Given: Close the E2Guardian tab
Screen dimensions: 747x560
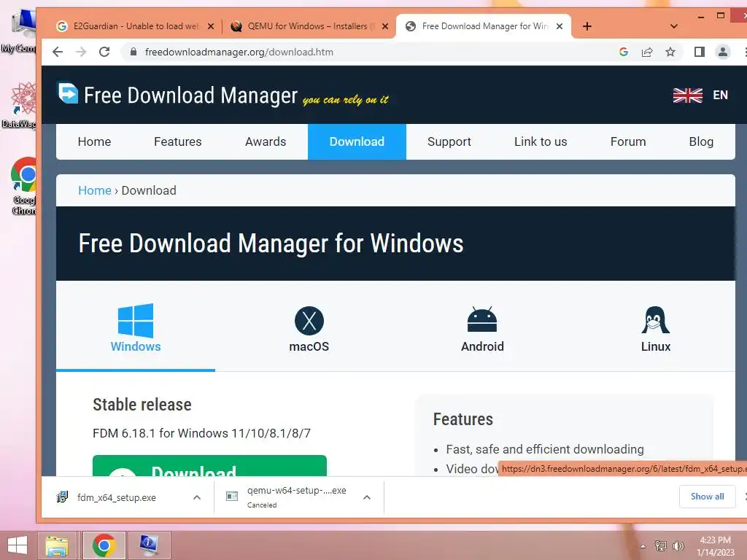Looking at the screenshot, I should [211, 26].
